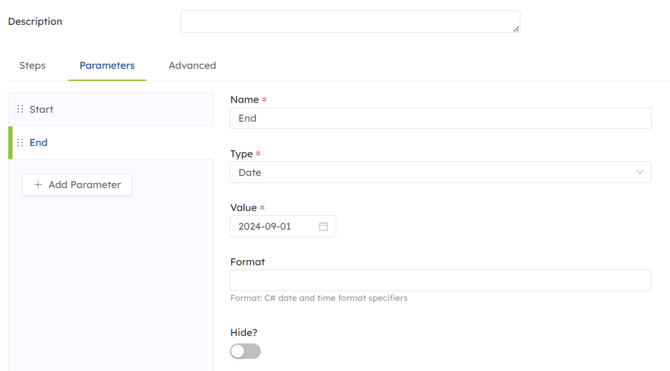The image size is (670, 371).
Task: Click into the Name field containing End
Action: click(x=441, y=118)
